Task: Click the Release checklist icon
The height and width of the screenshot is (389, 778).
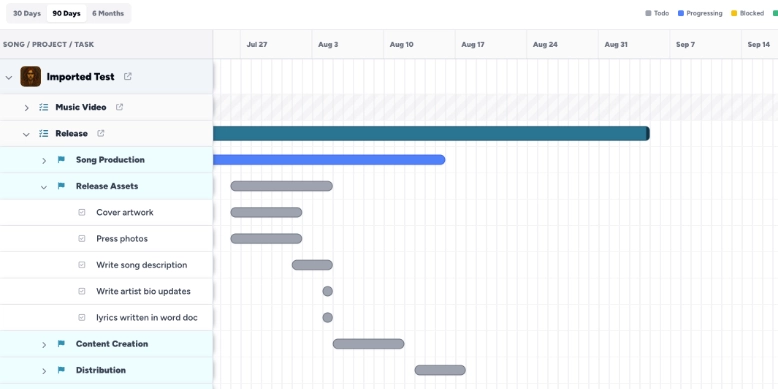Action: point(44,133)
